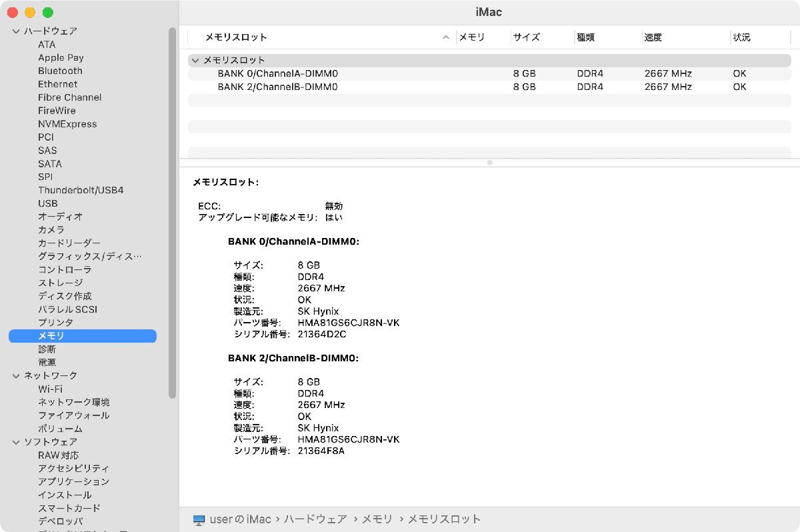Viewport: 800px width, 532px height.
Task: Navigate to ハードウェア via the breadcrumb path
Action: tap(315, 519)
